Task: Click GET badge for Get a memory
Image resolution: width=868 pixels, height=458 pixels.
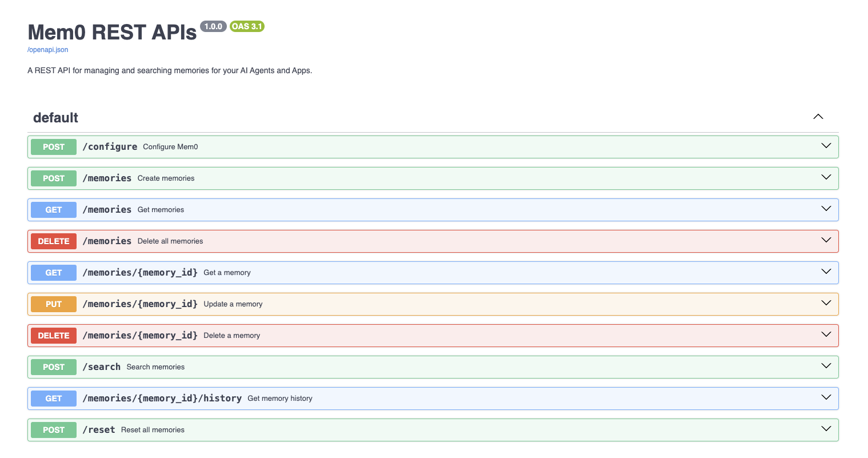Action: pos(54,273)
